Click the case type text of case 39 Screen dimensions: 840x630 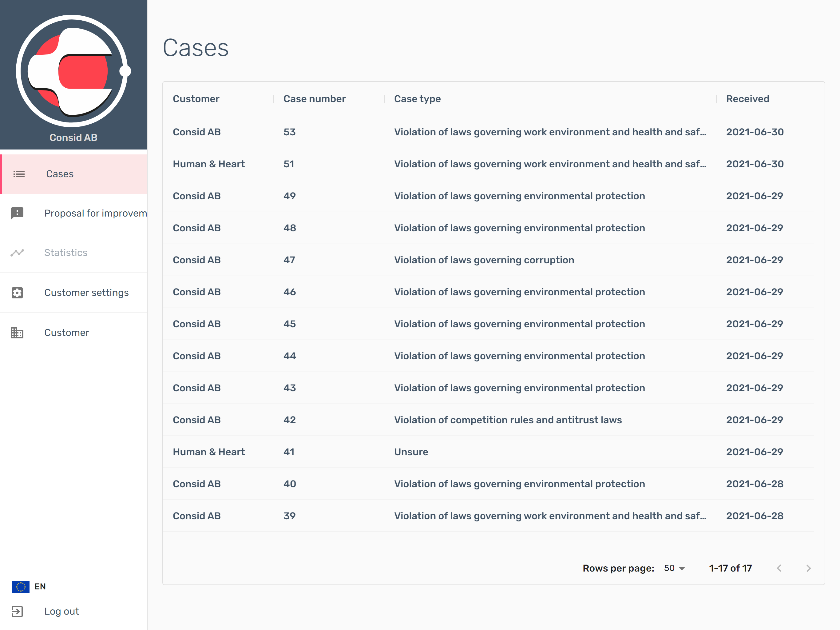click(x=550, y=516)
